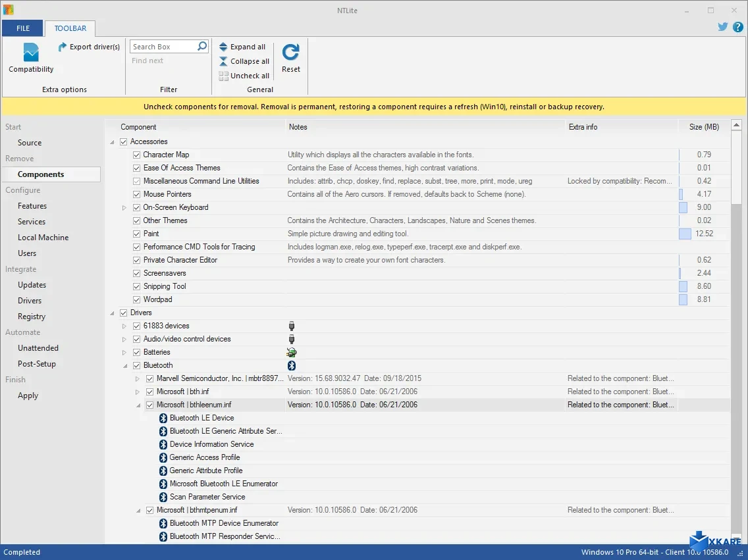Click the NTLite app icon in title bar

(x=8, y=9)
